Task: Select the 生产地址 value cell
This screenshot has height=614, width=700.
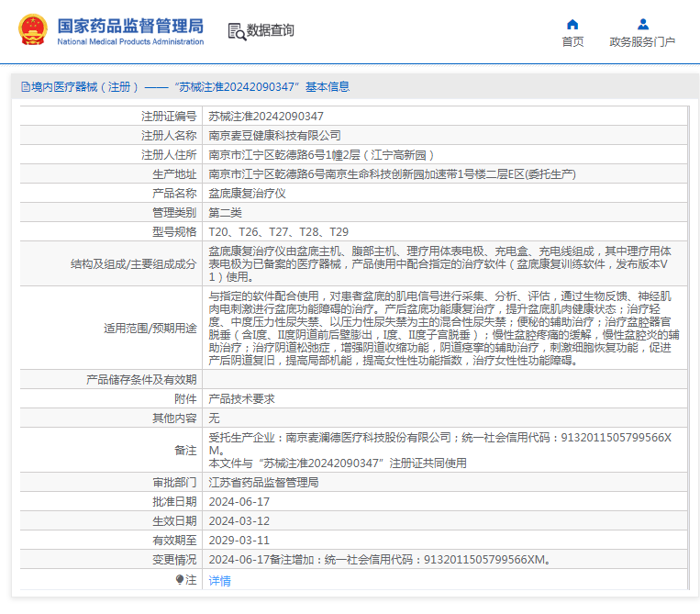Action: pyautogui.click(x=392, y=174)
